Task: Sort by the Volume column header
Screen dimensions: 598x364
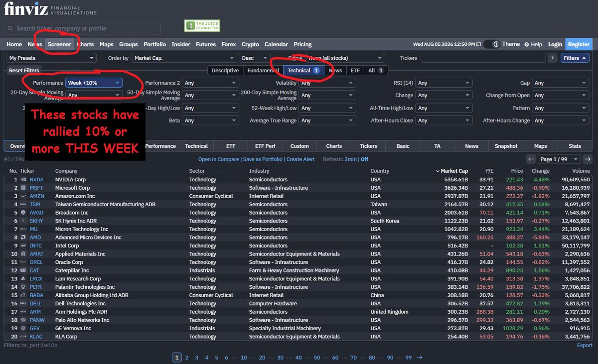Action: [x=580, y=171]
